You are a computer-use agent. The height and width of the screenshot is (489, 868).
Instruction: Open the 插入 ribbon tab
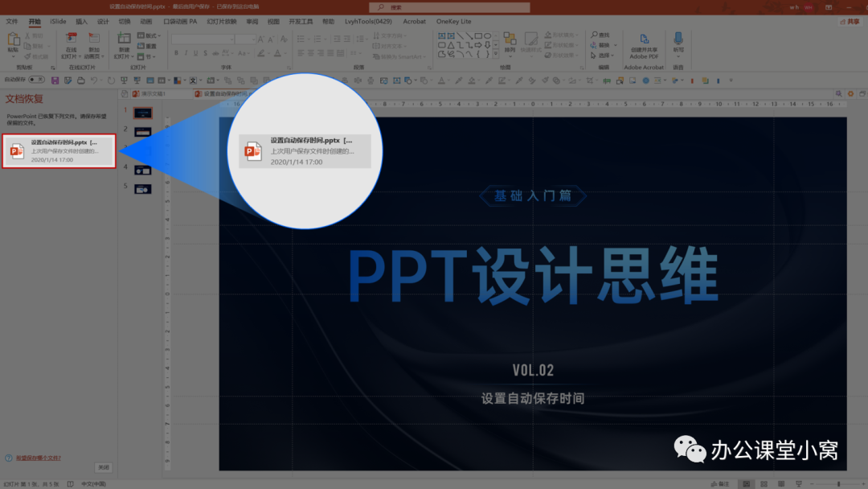click(x=81, y=22)
